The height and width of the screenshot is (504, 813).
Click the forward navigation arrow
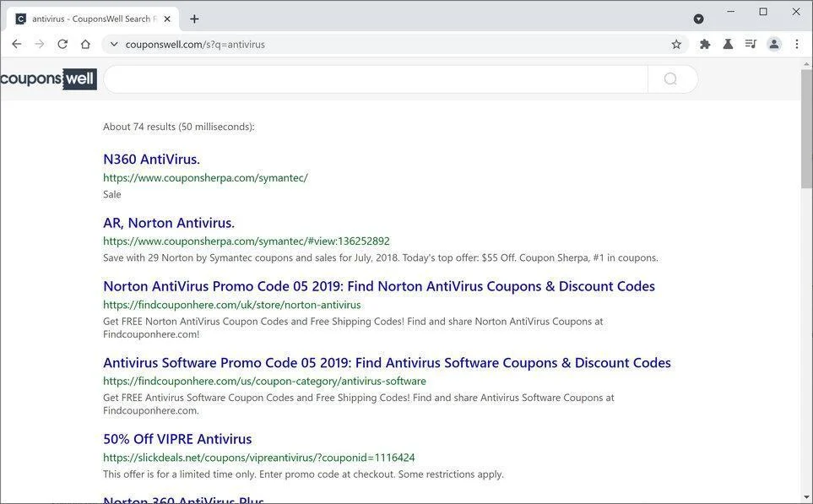coord(40,44)
